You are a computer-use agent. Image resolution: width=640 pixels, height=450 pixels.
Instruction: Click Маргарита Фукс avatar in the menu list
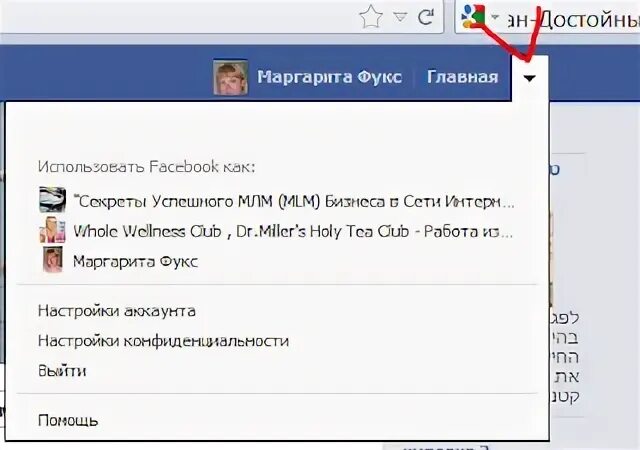tap(53, 259)
